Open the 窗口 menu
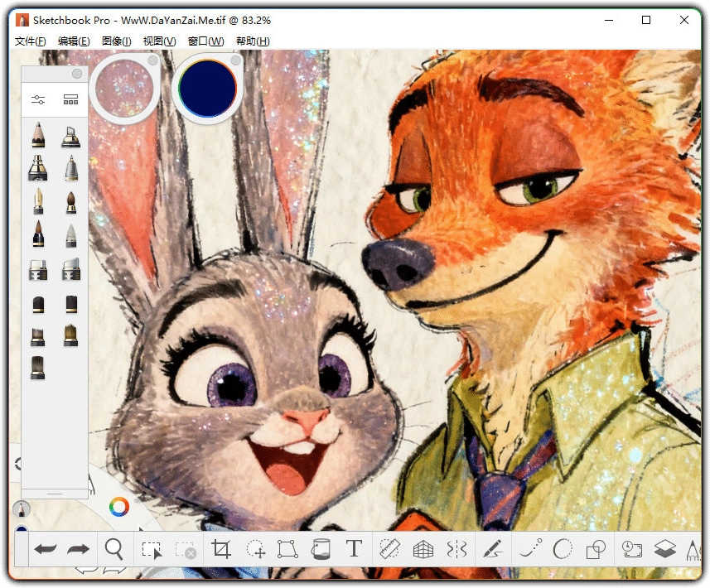 coord(205,40)
